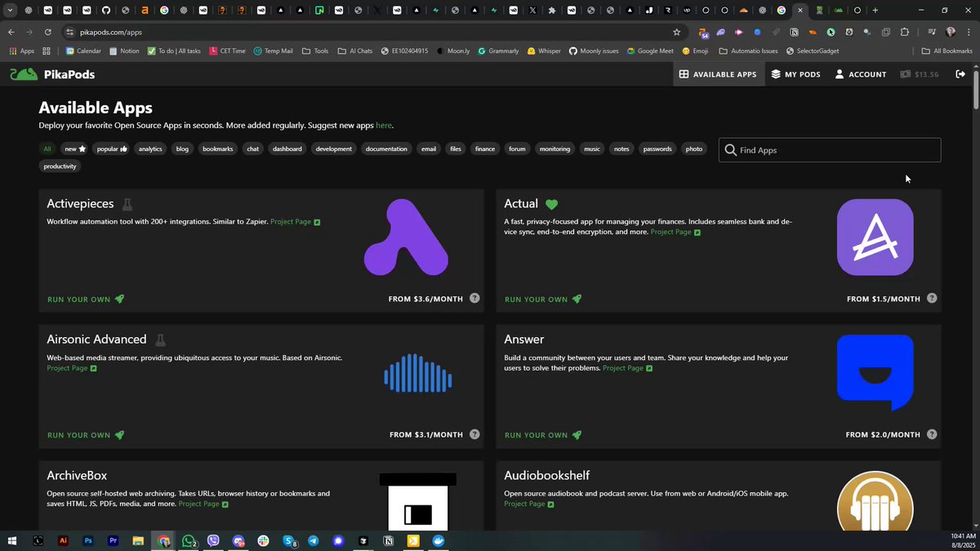Toggle the new filter tag with star

75,149
